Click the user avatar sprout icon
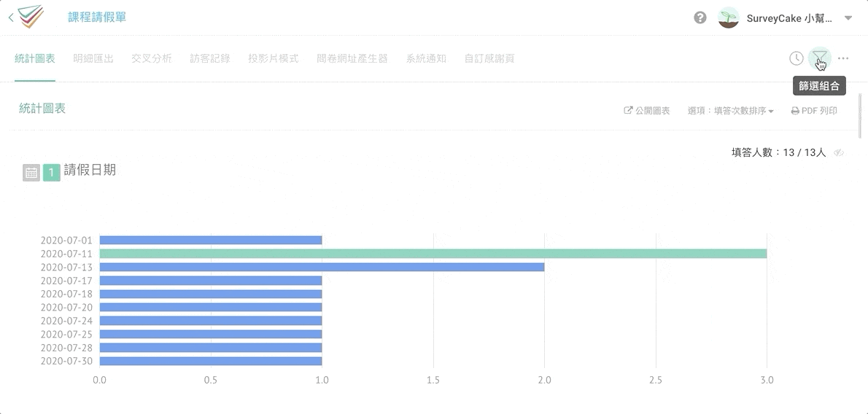 coord(728,18)
